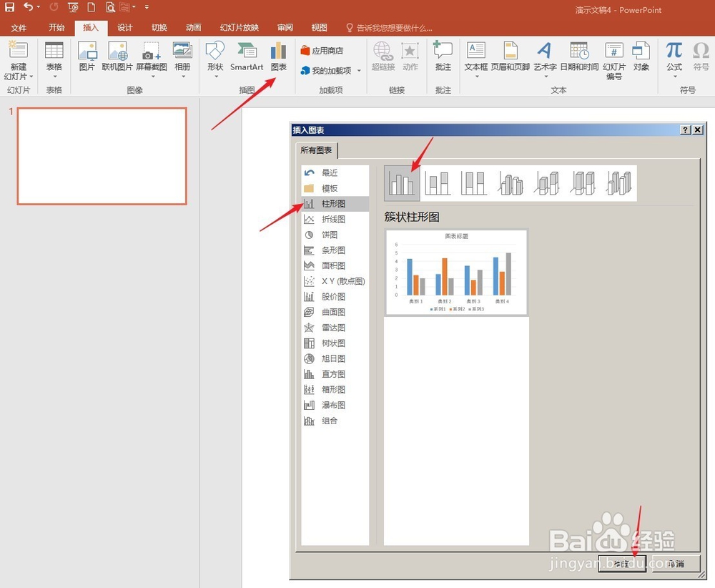
Task: Click All Charts (所有图表) dialog tab
Action: click(316, 150)
